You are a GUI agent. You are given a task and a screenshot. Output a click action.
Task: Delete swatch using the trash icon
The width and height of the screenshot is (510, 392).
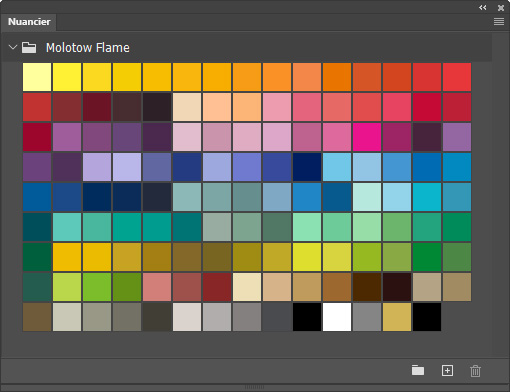point(475,371)
